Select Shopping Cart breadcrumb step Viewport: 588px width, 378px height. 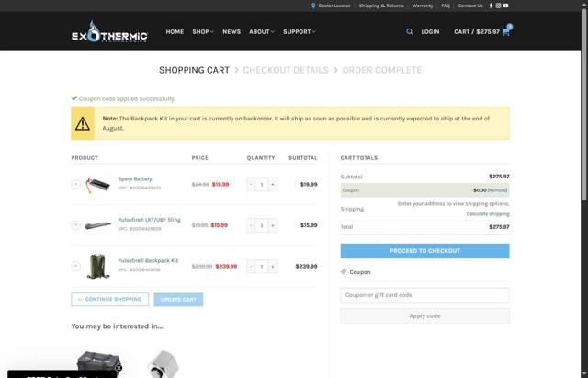(194, 70)
